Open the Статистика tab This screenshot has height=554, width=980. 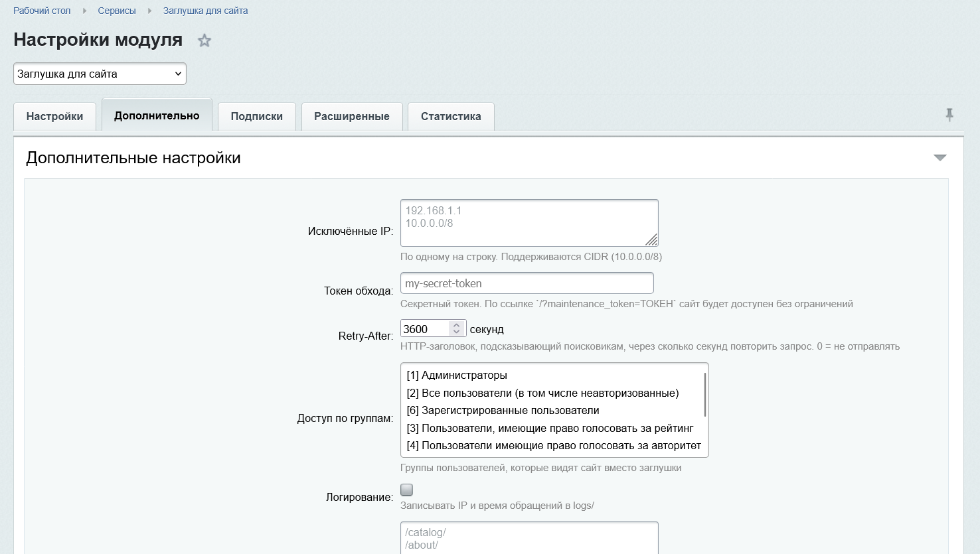pos(451,116)
